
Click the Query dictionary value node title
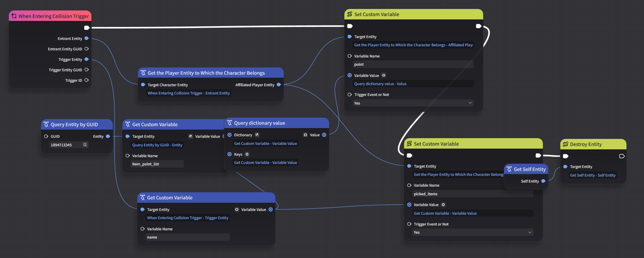pyautogui.click(x=260, y=123)
